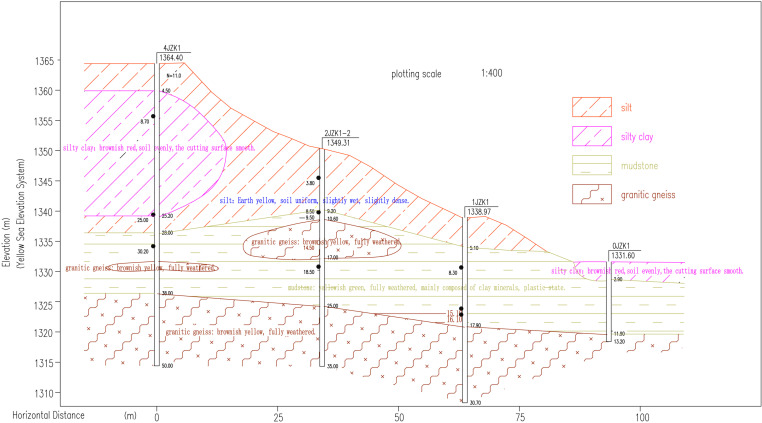Viewport: 762px width, 423px height.
Task: Select the 50 horizontal distance tick label
Action: (399, 417)
